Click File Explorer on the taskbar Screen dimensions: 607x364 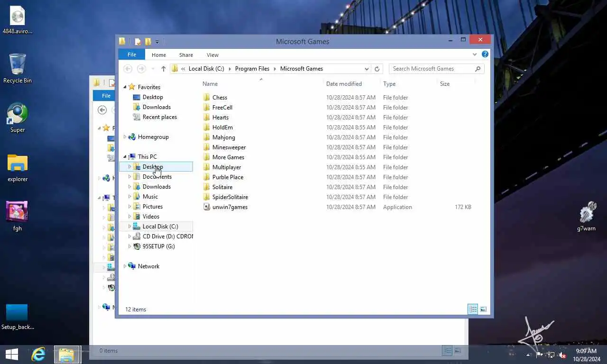[x=66, y=355]
